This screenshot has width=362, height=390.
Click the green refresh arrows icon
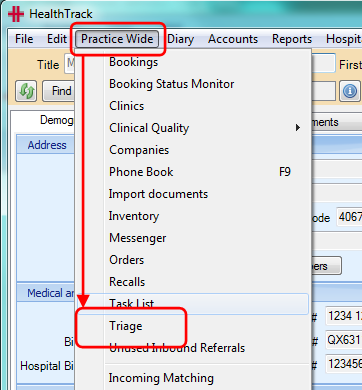26,91
